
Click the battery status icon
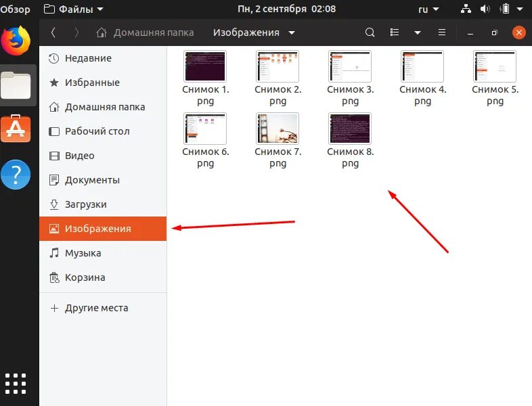(x=504, y=9)
